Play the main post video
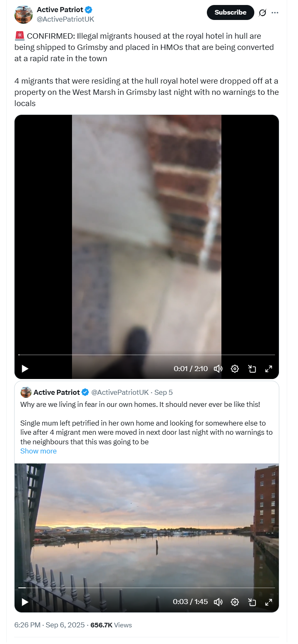Viewport: 298px width, 644px height. (x=25, y=369)
